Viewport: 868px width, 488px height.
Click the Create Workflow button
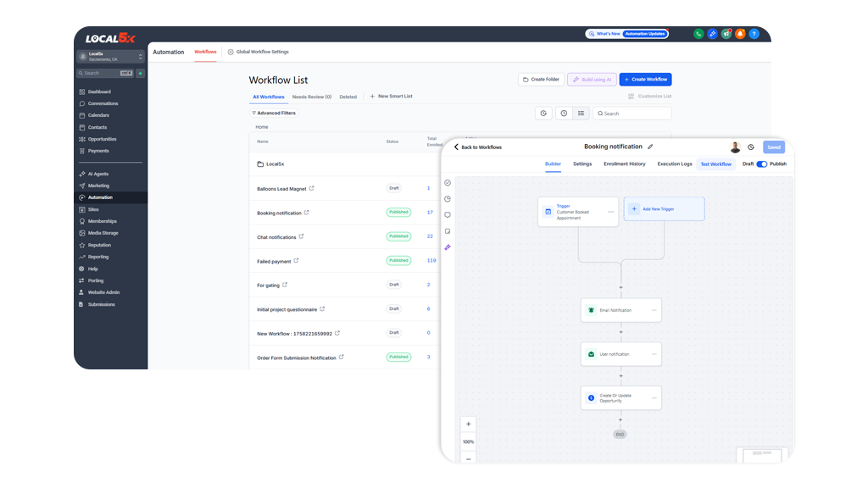tap(645, 79)
